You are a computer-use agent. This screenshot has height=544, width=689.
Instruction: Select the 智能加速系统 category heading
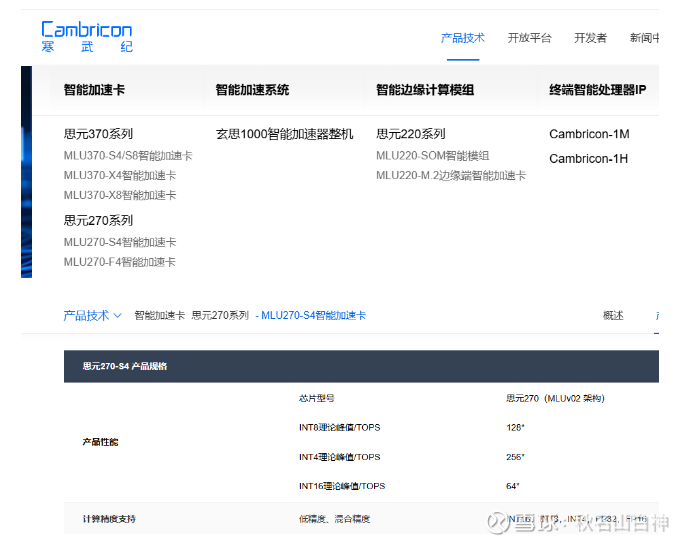252,90
